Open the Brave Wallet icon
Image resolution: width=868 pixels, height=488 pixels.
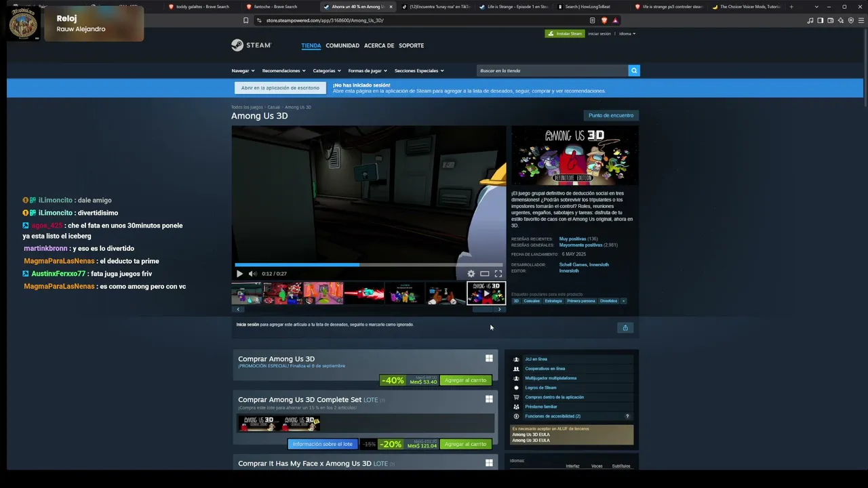831,20
